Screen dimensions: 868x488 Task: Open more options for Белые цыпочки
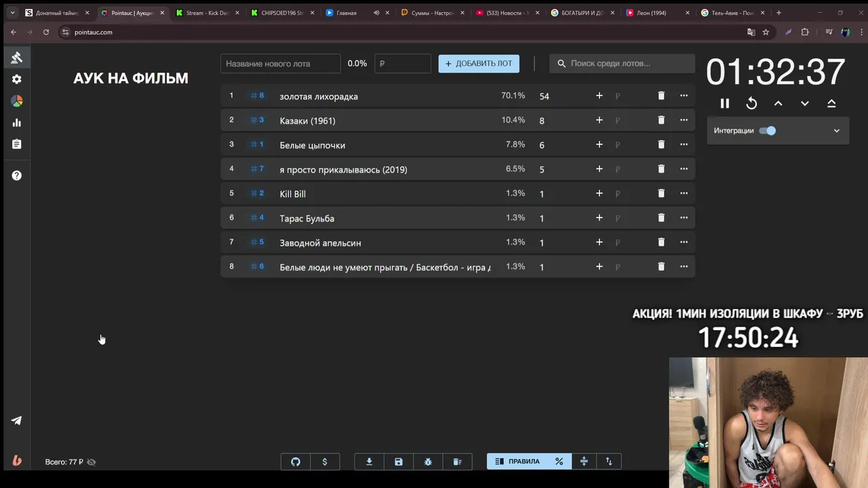pos(684,144)
